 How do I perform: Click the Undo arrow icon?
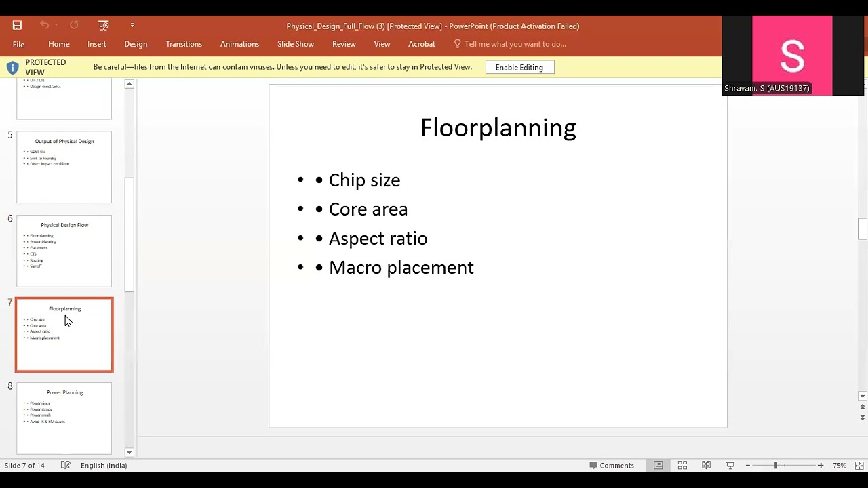point(44,25)
